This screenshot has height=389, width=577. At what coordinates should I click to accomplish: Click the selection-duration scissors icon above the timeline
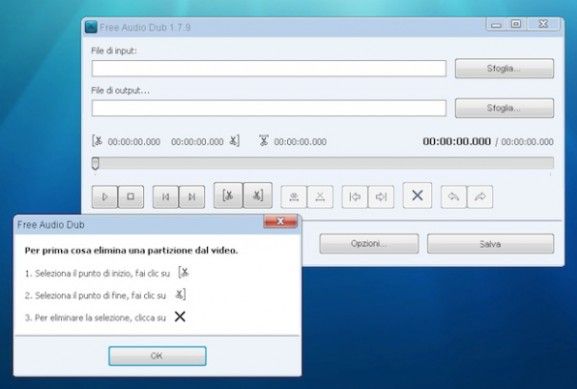[x=264, y=141]
